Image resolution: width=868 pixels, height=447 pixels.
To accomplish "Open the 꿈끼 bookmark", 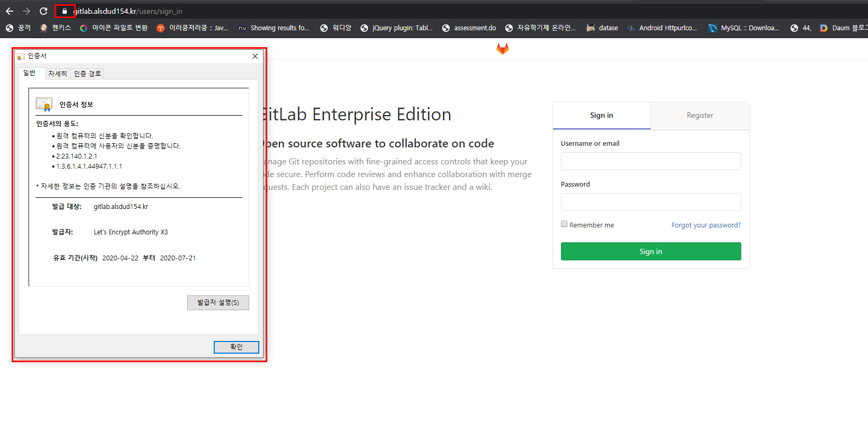I will tap(19, 28).
